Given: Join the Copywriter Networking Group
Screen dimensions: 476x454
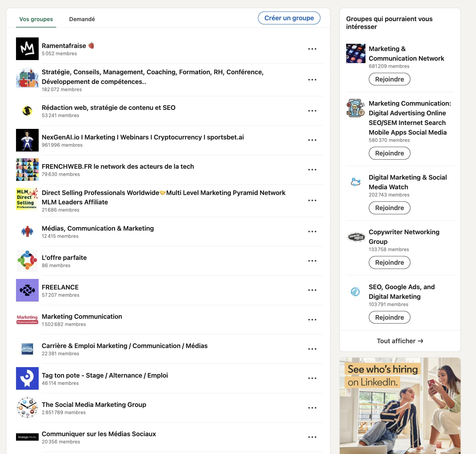Looking at the screenshot, I should 389,262.
